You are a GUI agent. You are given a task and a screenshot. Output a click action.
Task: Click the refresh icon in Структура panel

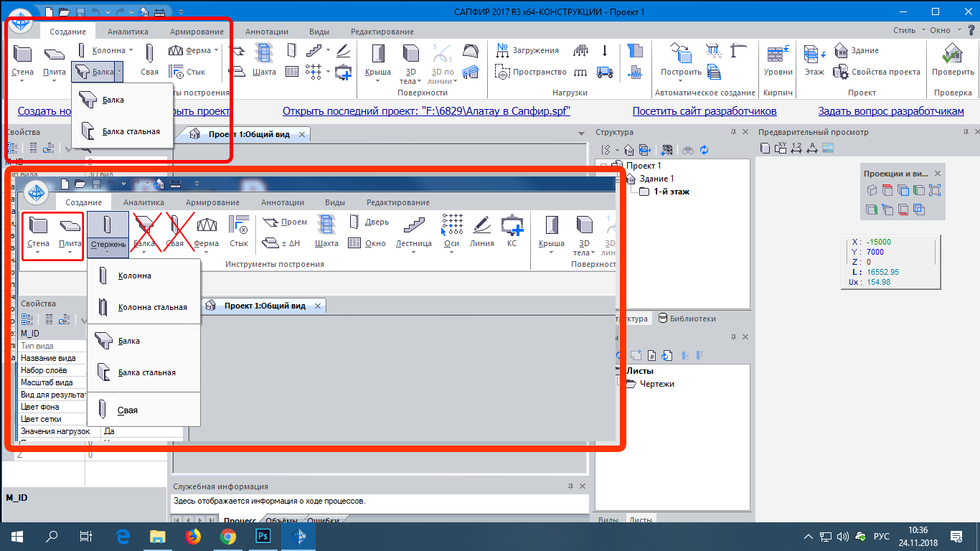click(x=704, y=150)
